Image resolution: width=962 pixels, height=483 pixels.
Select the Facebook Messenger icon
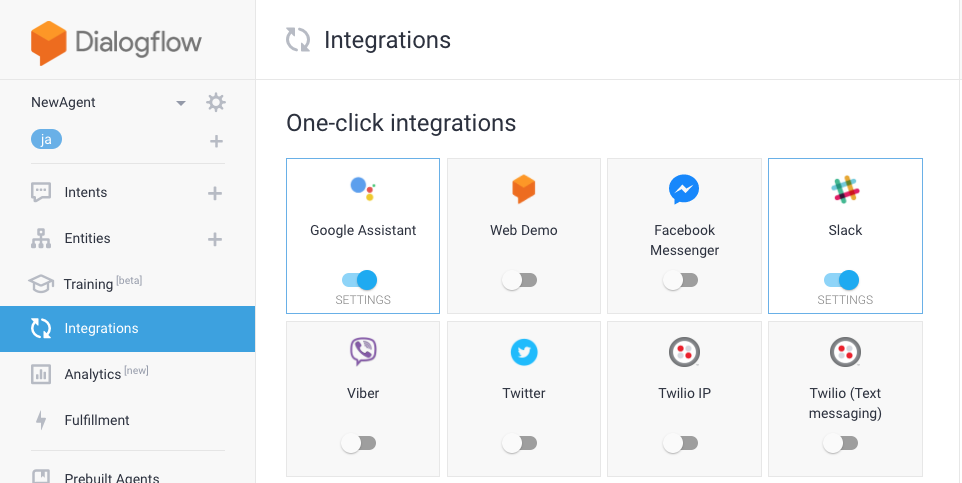point(684,190)
